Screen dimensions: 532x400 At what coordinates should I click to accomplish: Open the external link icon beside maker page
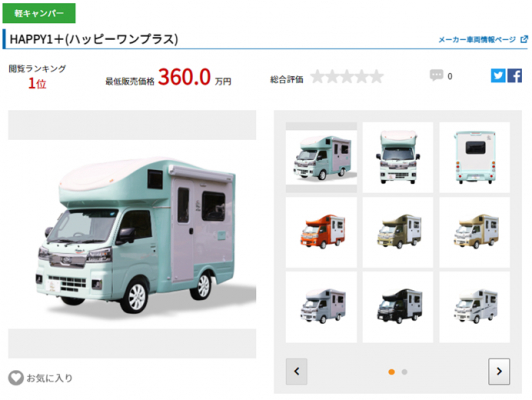[x=524, y=39]
